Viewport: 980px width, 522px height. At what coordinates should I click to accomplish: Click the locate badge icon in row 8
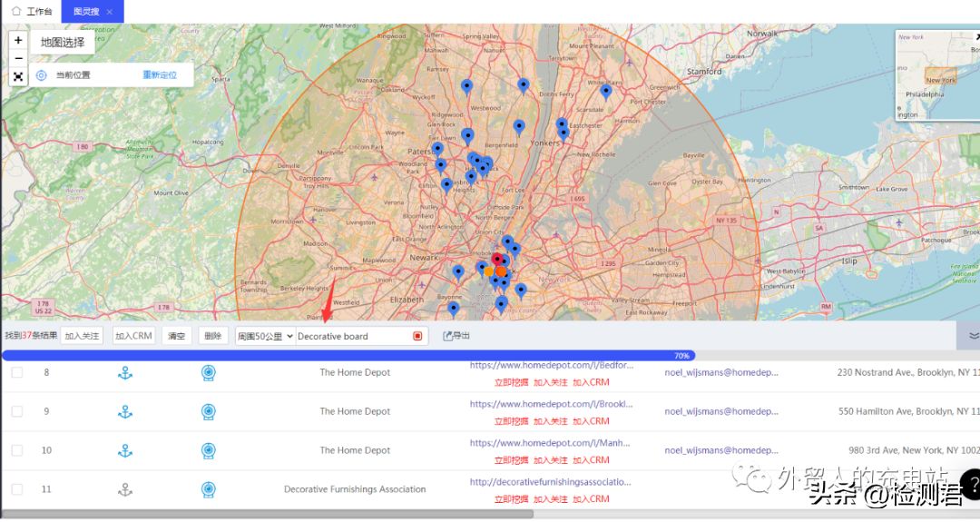point(209,373)
